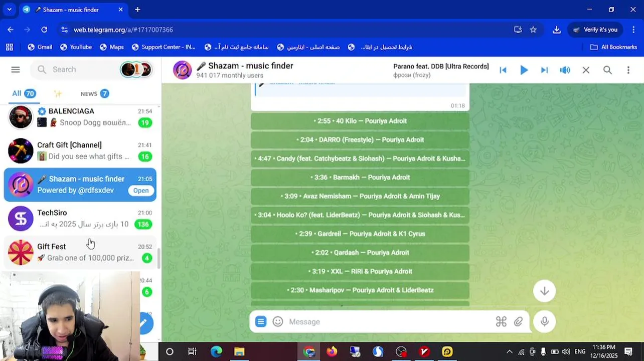Select XXL — RiRi & Pouriya Adroit
The height and width of the screenshot is (361, 644).
coord(360,271)
